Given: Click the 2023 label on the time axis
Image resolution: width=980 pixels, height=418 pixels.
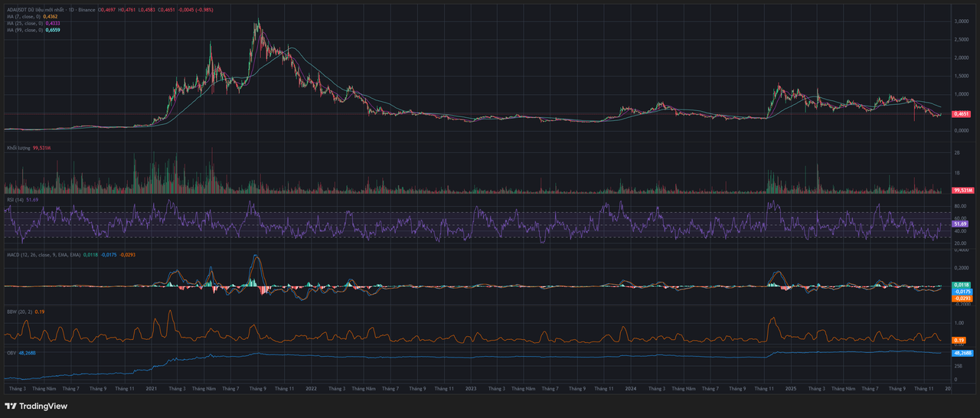Looking at the screenshot, I should coord(471,389).
